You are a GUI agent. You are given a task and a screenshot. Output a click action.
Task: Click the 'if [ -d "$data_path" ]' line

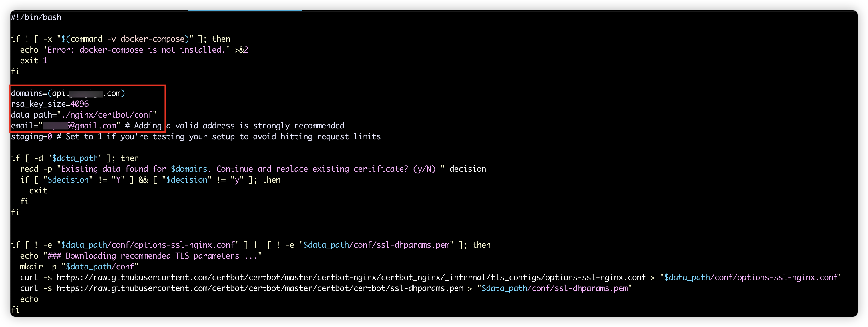click(x=75, y=158)
